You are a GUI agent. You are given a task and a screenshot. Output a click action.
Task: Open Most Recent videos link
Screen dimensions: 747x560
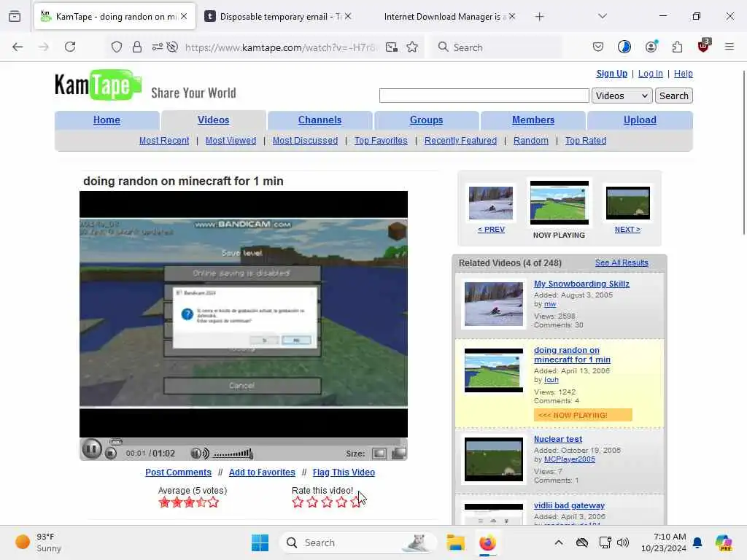pyautogui.click(x=164, y=141)
